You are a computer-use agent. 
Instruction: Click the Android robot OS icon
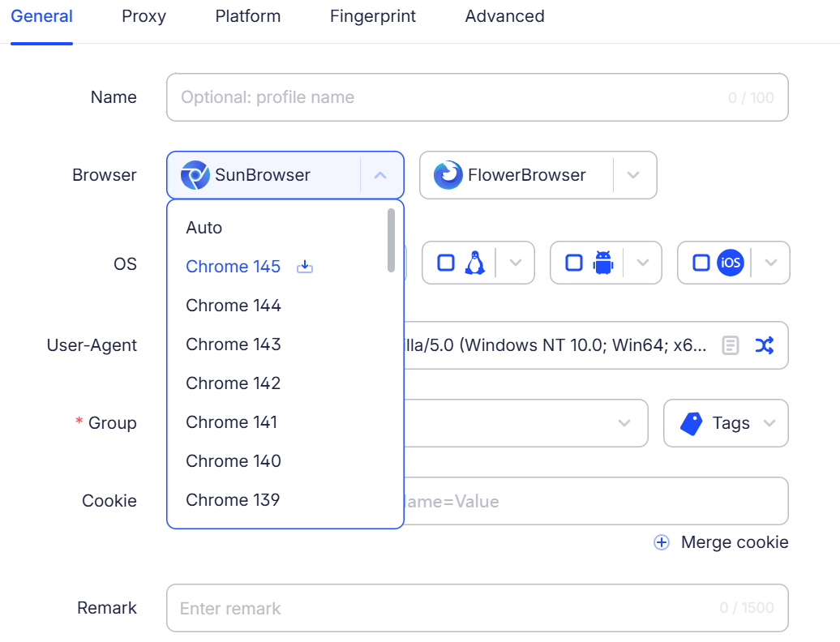pos(602,263)
